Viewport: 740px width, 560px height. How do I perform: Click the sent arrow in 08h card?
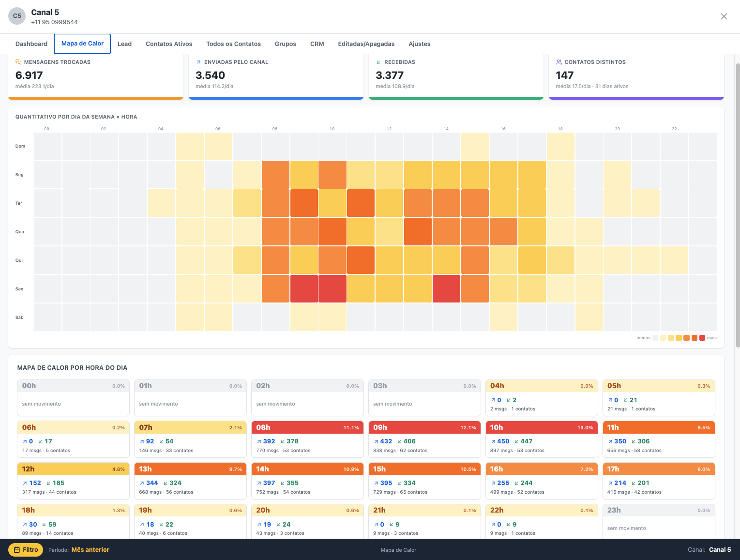pyautogui.click(x=259, y=441)
